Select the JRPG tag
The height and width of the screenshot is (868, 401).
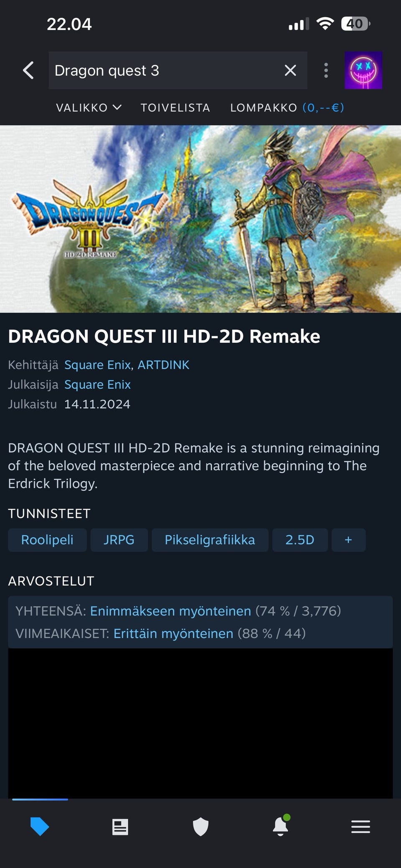pyautogui.click(x=119, y=540)
